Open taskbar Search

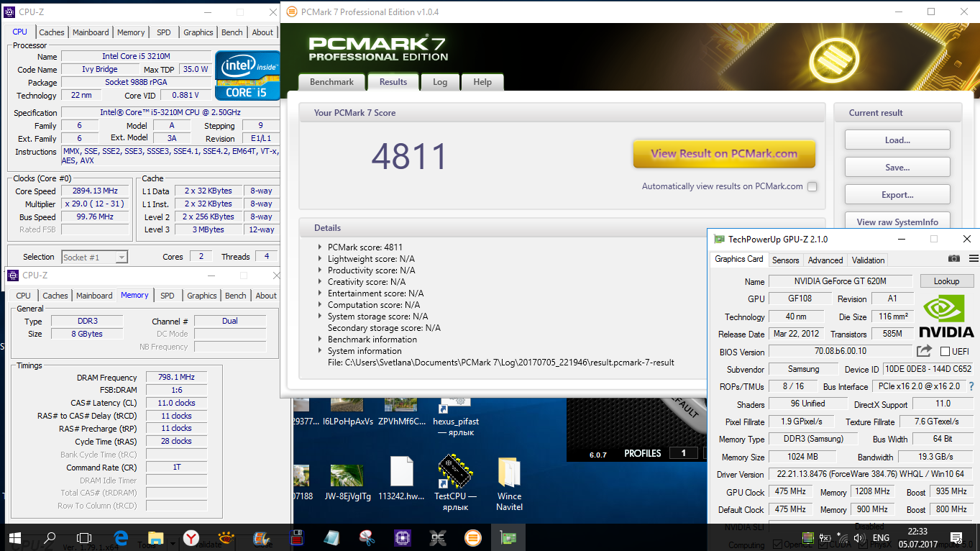tap(50, 537)
